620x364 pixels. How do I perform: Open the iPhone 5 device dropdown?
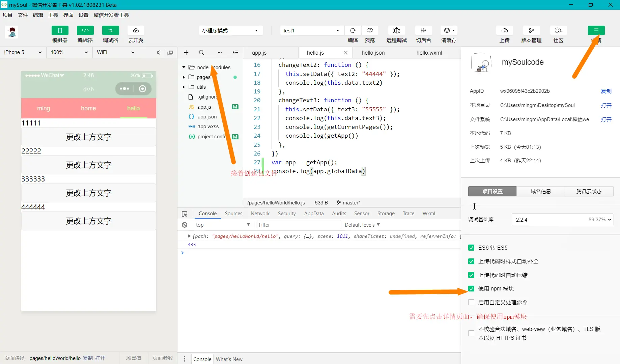click(x=23, y=52)
